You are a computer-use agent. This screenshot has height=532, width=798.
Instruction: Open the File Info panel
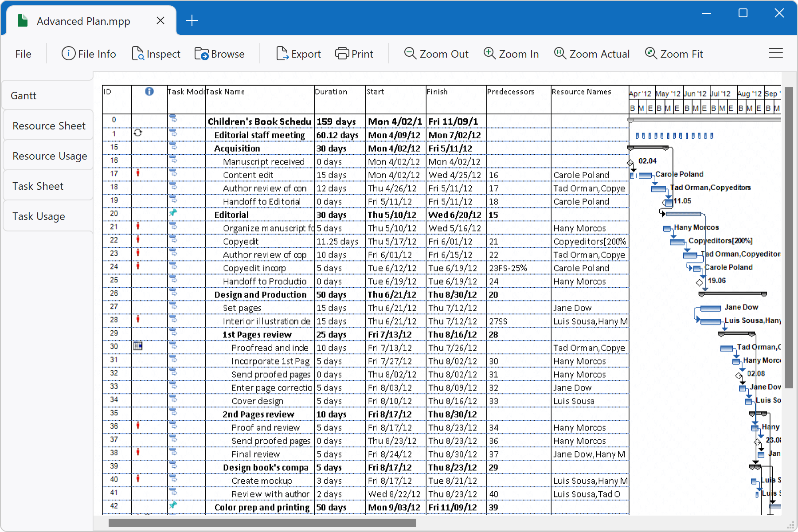coord(89,54)
